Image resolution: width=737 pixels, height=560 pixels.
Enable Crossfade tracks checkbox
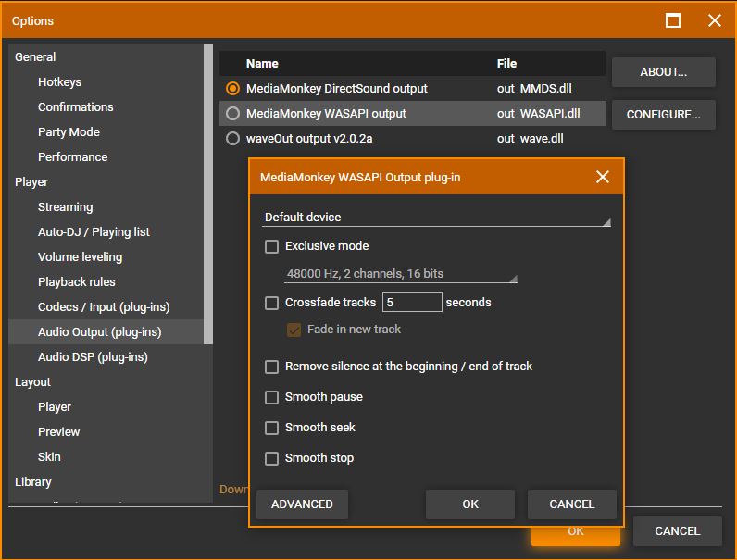[271, 303]
